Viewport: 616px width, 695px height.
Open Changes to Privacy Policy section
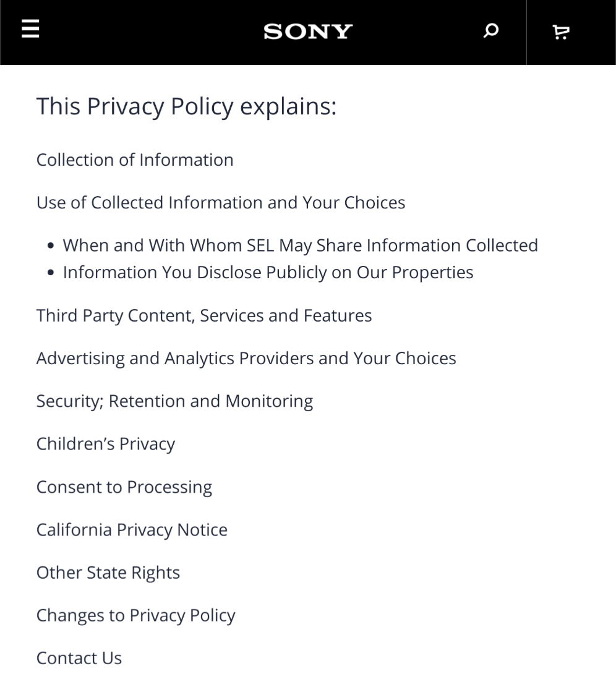point(136,616)
